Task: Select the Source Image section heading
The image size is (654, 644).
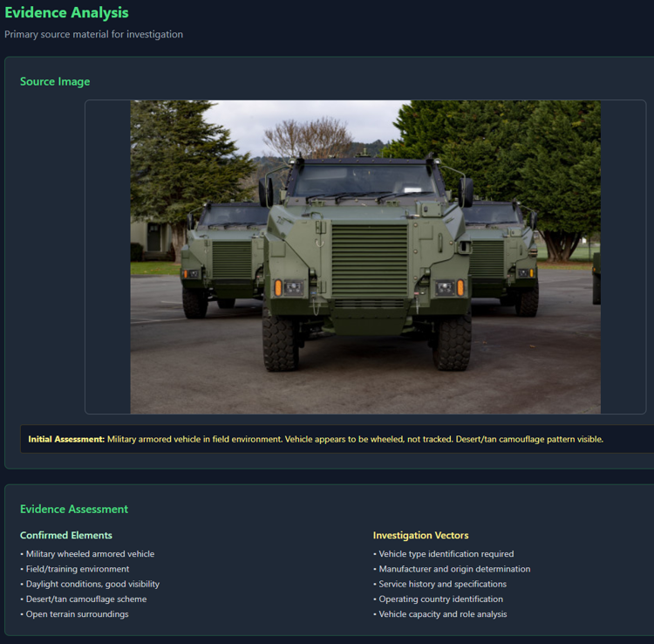Action: tap(55, 81)
